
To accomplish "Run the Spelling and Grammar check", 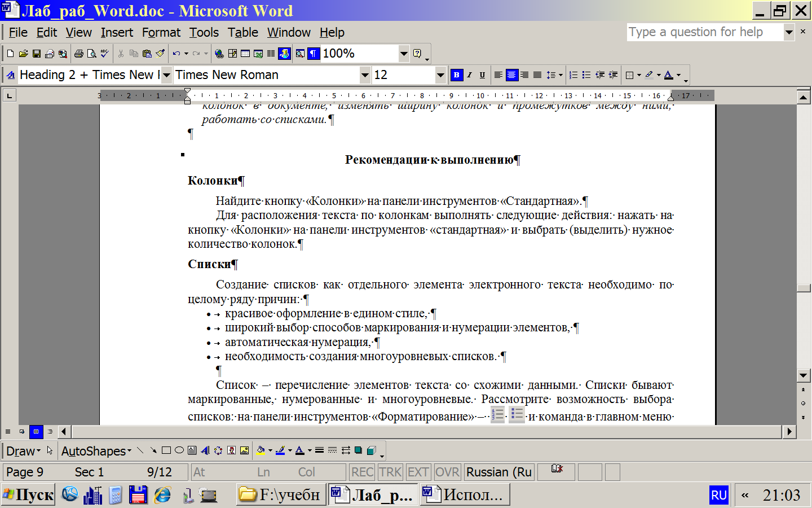I will pos(104,54).
